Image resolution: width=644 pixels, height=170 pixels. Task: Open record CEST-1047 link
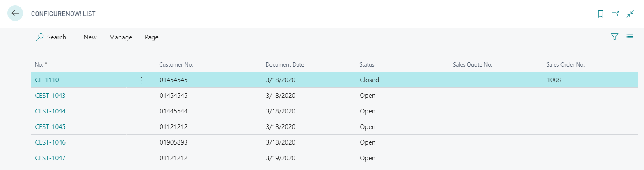pyautogui.click(x=50, y=158)
